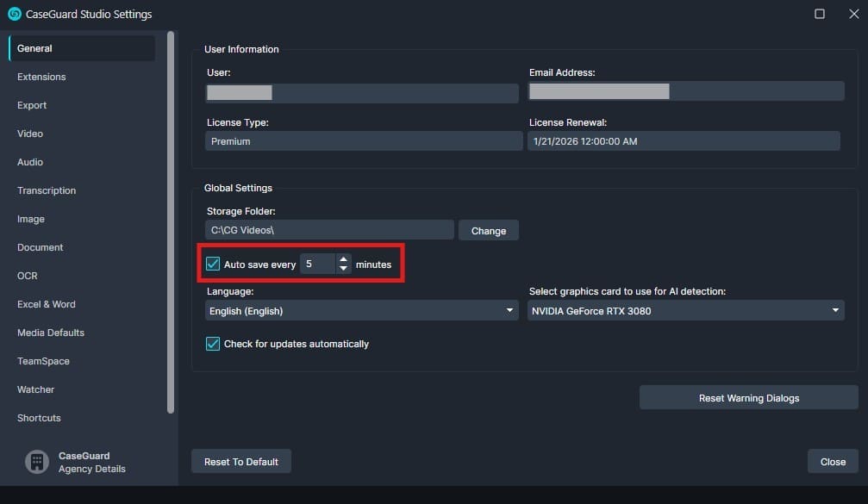Click Change to pick a new storage folder
The width and height of the screenshot is (868, 504).
(x=488, y=230)
